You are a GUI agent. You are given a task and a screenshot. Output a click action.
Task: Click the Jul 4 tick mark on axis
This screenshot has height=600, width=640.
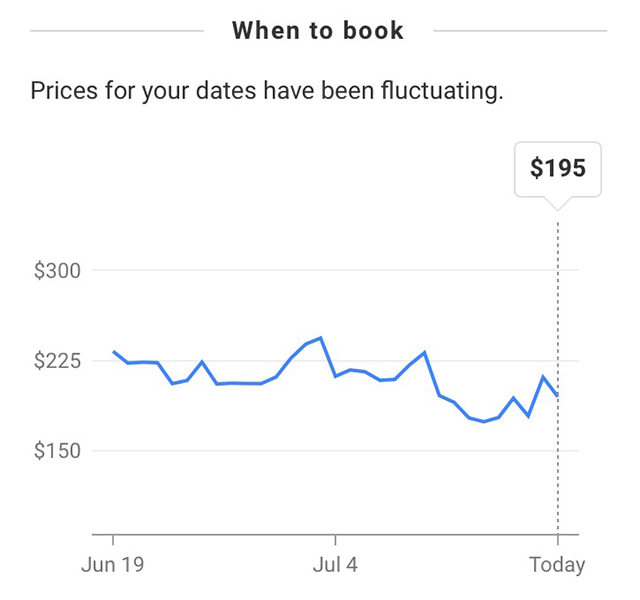[x=335, y=540]
